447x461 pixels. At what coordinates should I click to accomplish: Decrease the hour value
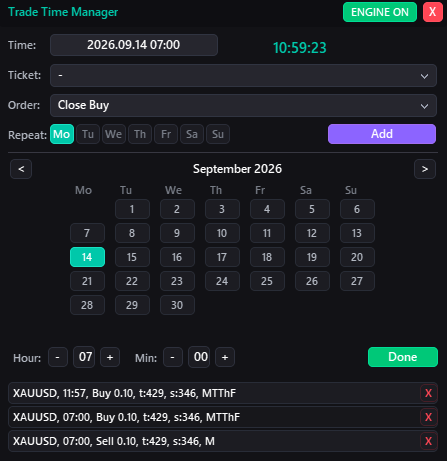58,357
